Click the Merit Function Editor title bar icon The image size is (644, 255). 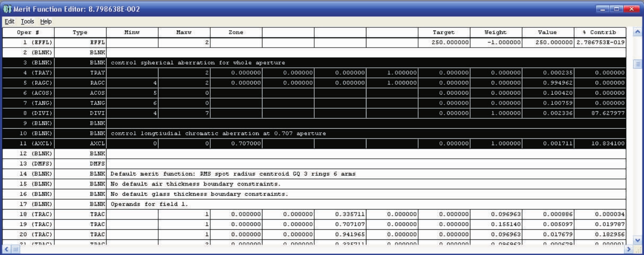coord(7,9)
